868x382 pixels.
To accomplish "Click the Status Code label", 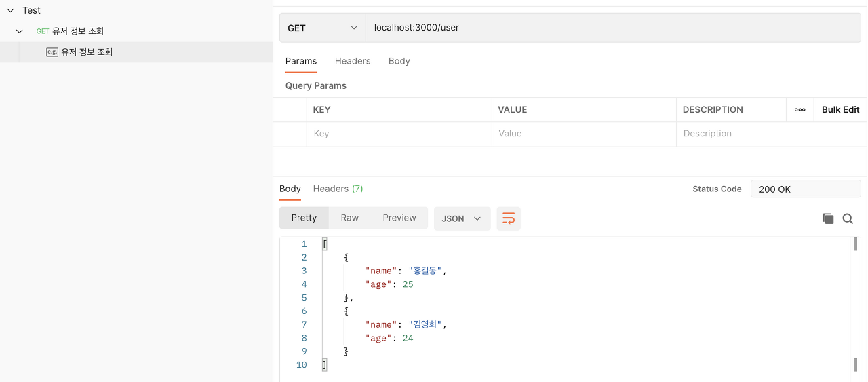I will [717, 189].
